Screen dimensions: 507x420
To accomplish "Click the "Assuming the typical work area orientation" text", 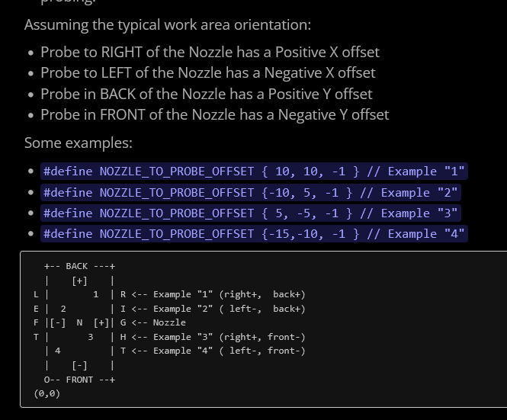I will point(167,24).
